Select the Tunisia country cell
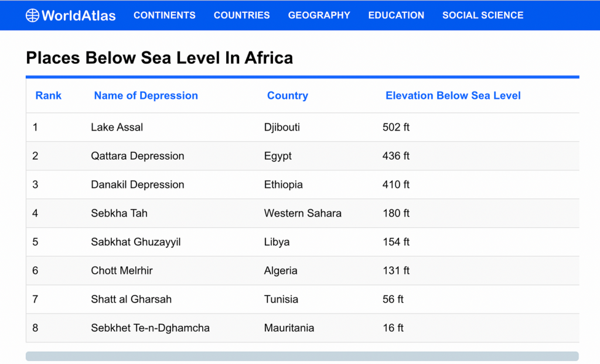The height and width of the screenshot is (364, 600). (281, 299)
